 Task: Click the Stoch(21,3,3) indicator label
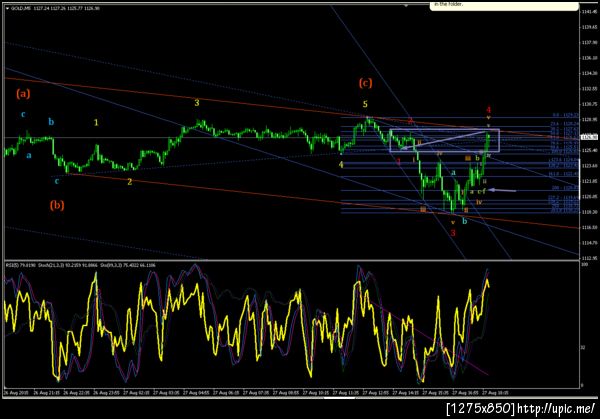(66, 265)
